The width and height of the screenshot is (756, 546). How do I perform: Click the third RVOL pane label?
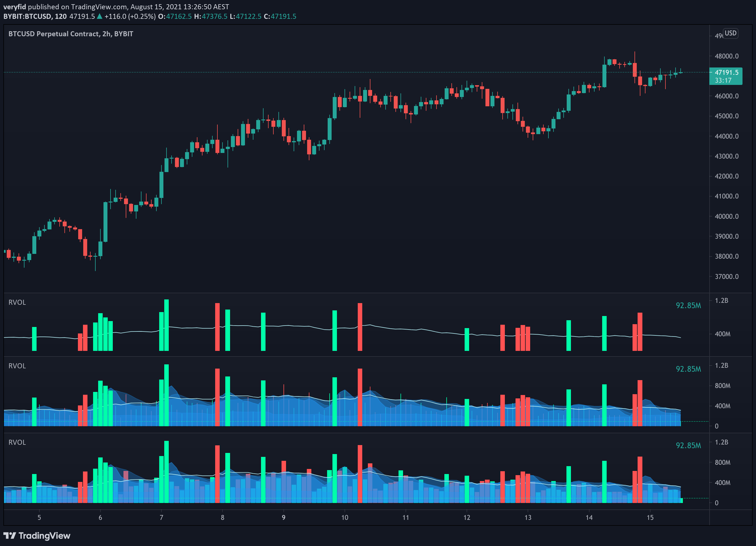[x=17, y=443]
